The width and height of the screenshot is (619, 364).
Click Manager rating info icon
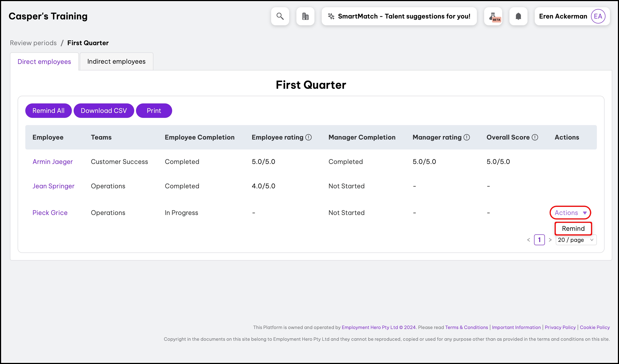pos(467,138)
